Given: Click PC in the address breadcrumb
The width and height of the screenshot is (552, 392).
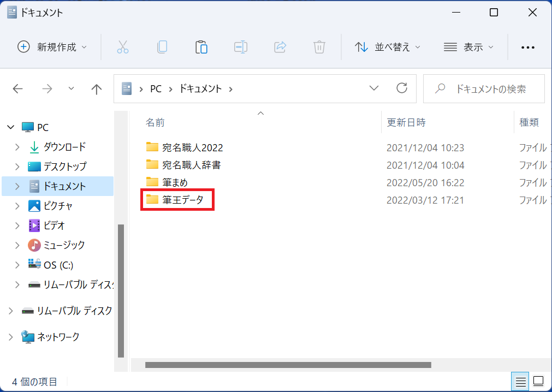Looking at the screenshot, I should click(x=156, y=88).
